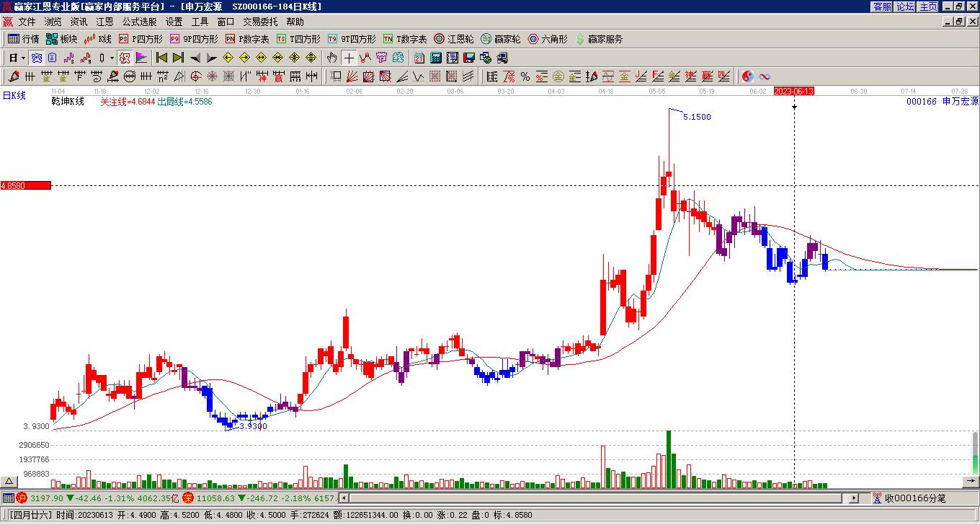Screen dimensions: 980x525
Task: Click the 深 Shenzhen index badge
Action: [187, 498]
